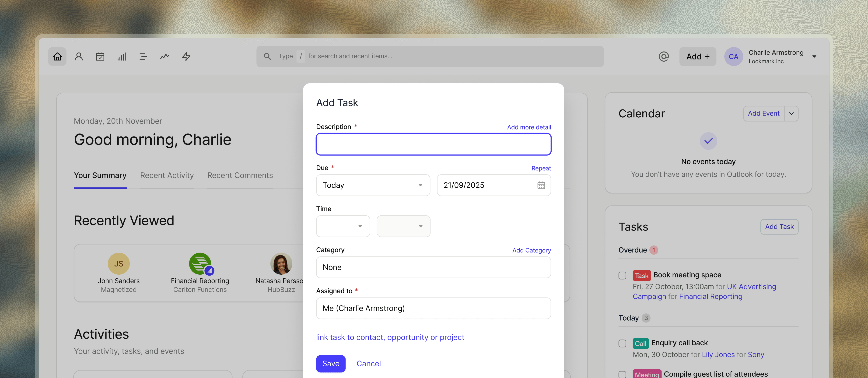Switch to the Recent Activity tab
The width and height of the screenshot is (868, 378).
click(166, 175)
